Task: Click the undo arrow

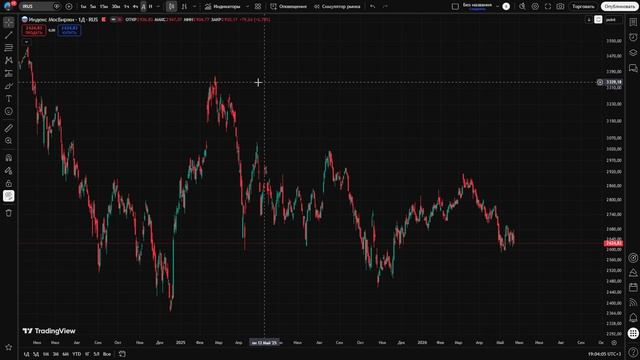Action: [372, 7]
